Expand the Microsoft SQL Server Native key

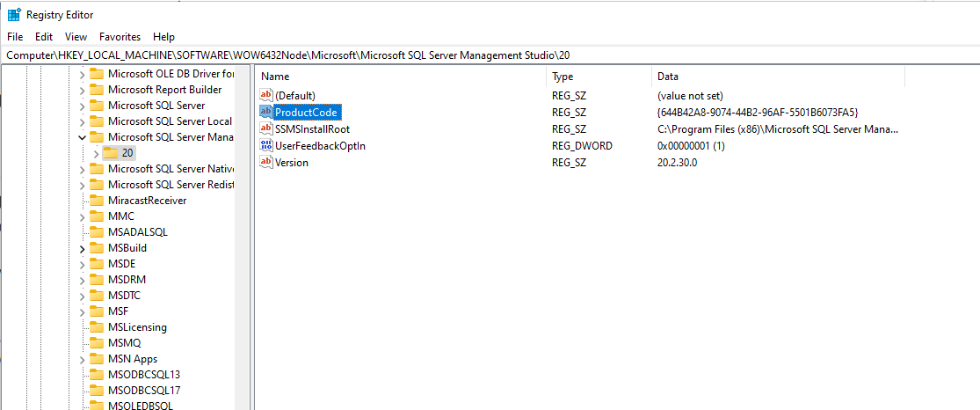(x=82, y=168)
